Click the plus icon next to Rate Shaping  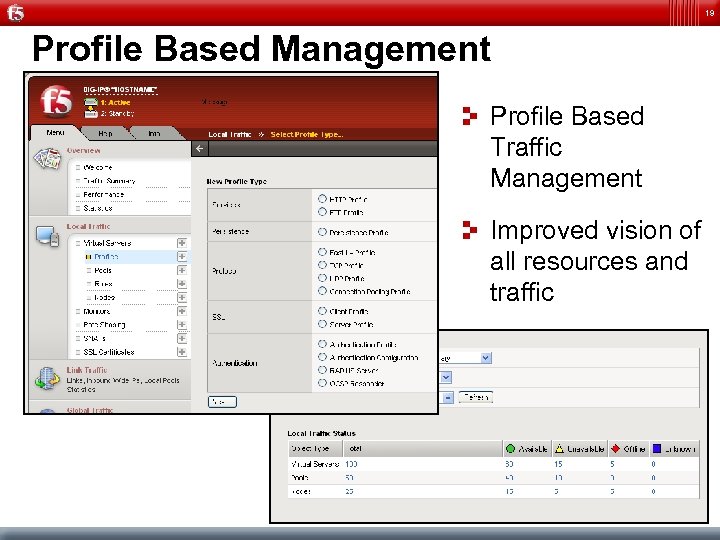(x=182, y=325)
